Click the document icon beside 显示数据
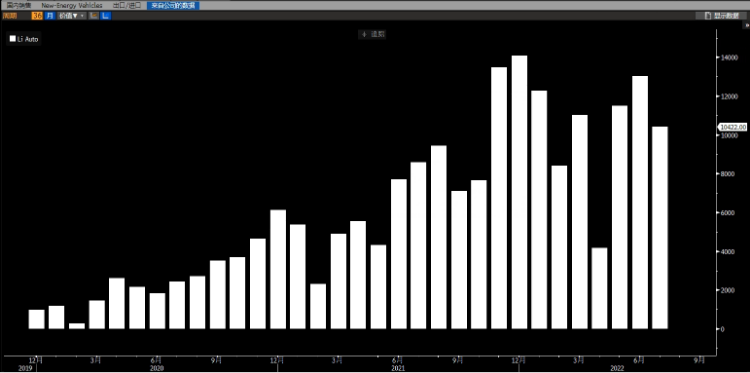 click(x=708, y=16)
